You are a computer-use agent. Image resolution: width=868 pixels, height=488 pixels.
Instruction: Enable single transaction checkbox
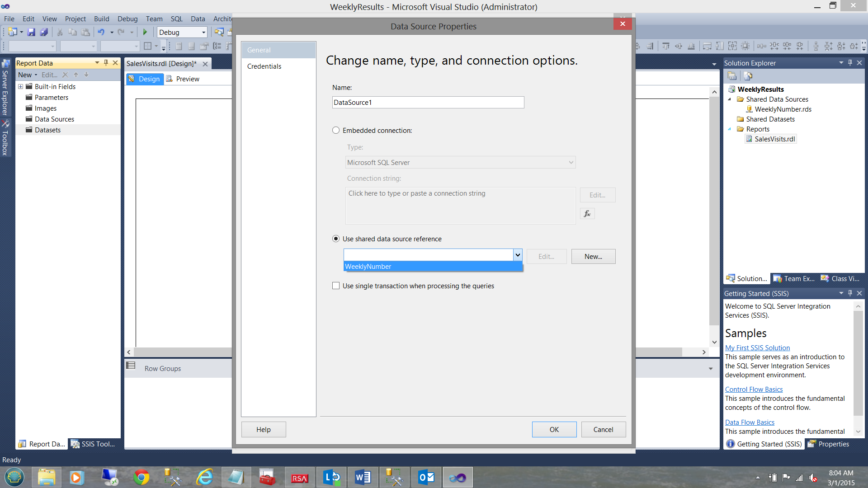[x=336, y=286]
